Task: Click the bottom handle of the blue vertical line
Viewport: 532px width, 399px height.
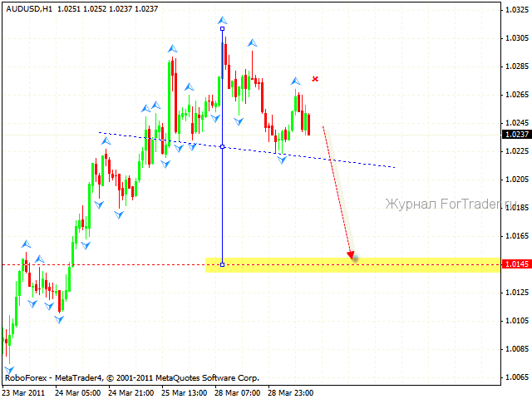Action: [222, 264]
